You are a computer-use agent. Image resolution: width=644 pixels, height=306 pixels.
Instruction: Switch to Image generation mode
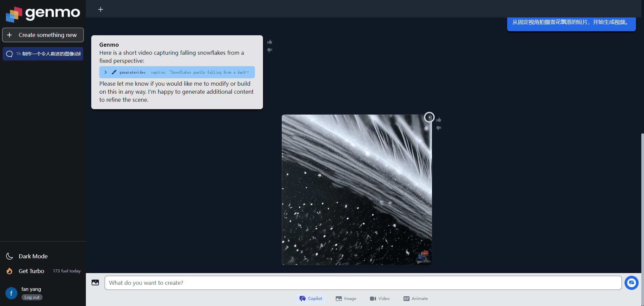346,299
